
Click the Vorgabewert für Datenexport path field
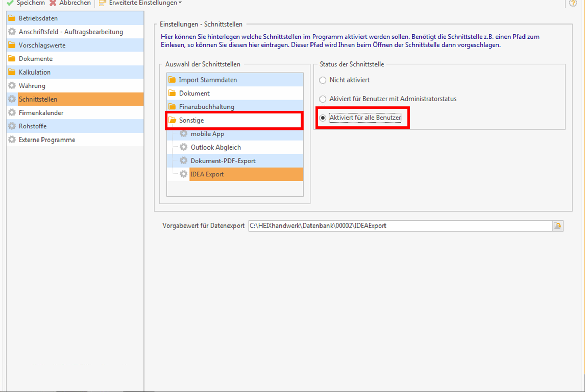tap(399, 226)
